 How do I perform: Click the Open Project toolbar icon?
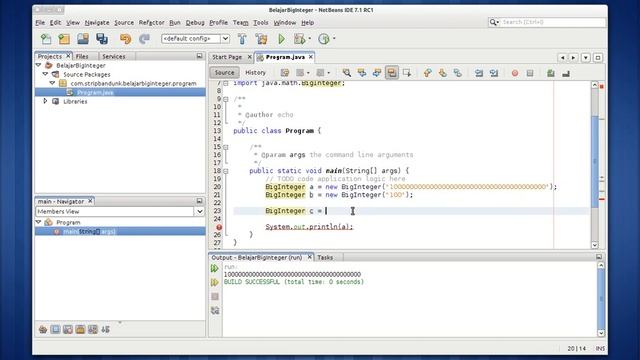pyautogui.click(x=83, y=39)
